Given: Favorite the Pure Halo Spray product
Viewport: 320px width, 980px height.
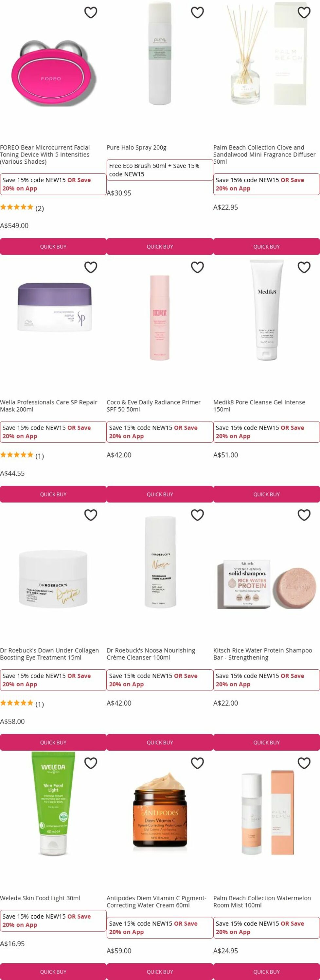Looking at the screenshot, I should (197, 12).
